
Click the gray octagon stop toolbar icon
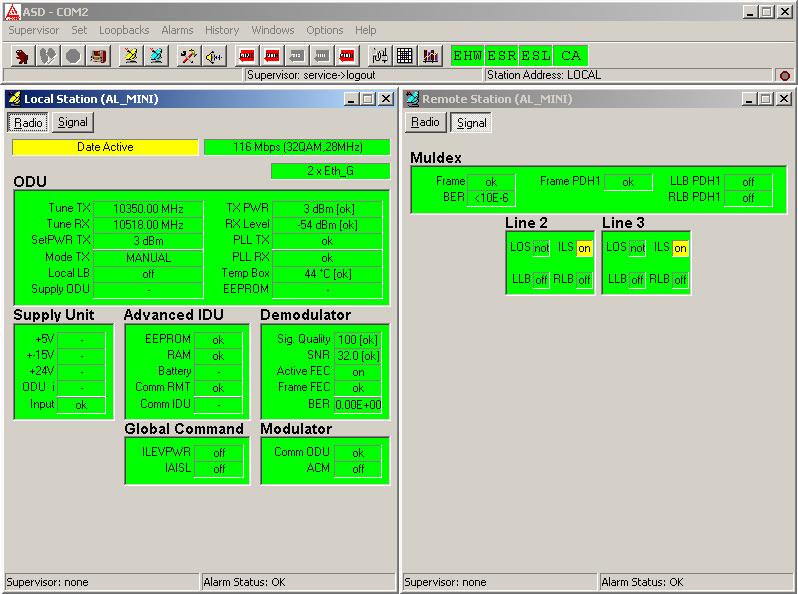(x=73, y=55)
